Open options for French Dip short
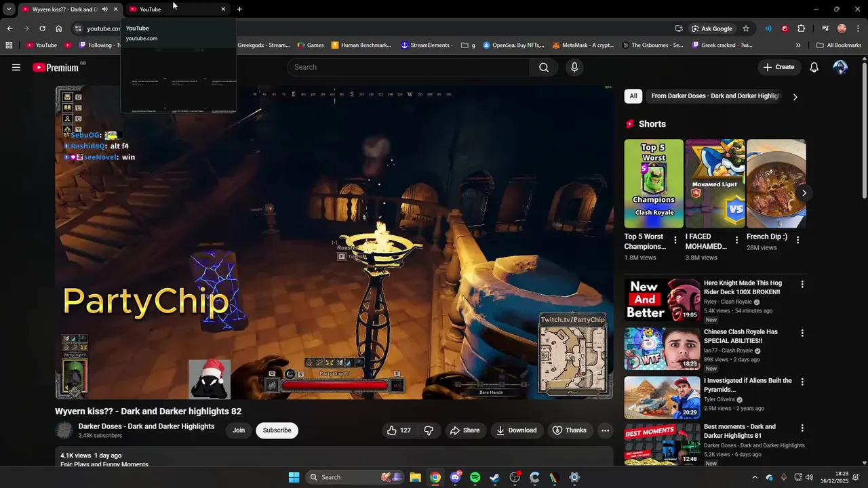 (x=797, y=240)
